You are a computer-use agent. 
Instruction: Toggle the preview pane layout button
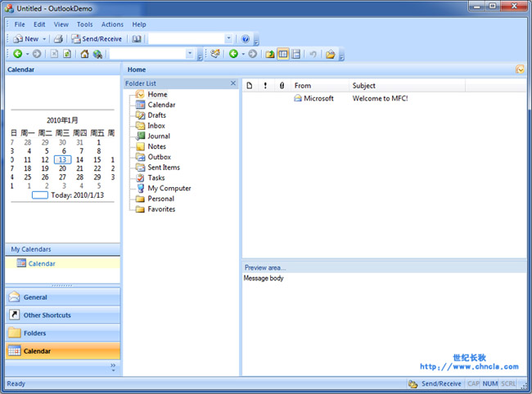pos(283,54)
